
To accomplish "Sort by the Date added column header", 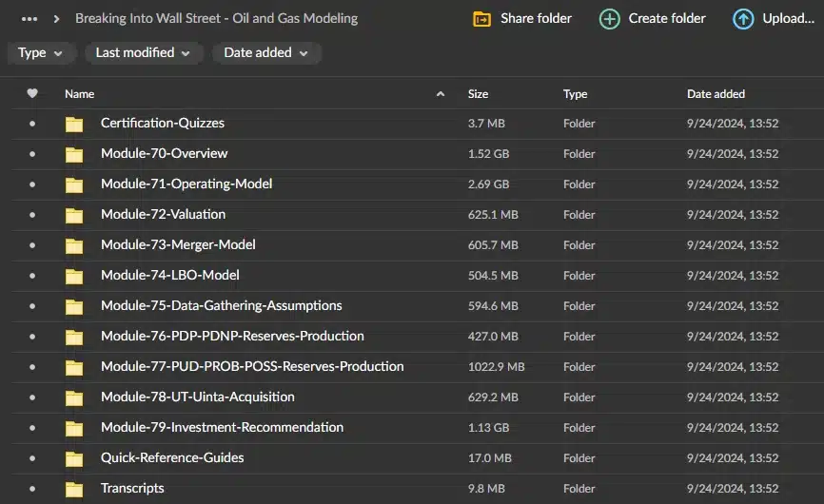I will [x=716, y=94].
